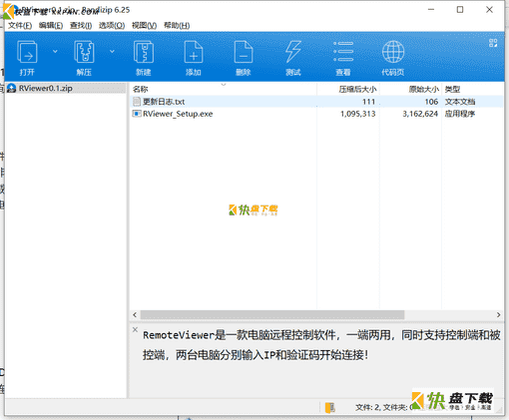This screenshot has height=420, width=509.
Task: Click the 新建 (New archive) icon
Action: (144, 52)
